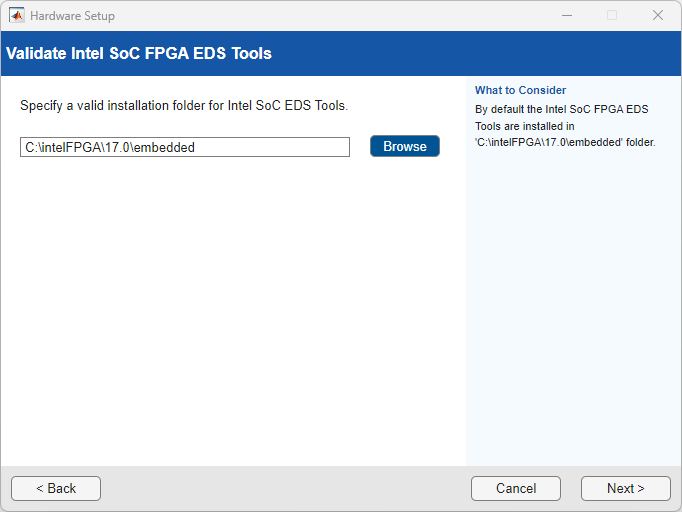Click the "Specify a valid installation folder" instruction
The width and height of the screenshot is (682, 512).
184,105
